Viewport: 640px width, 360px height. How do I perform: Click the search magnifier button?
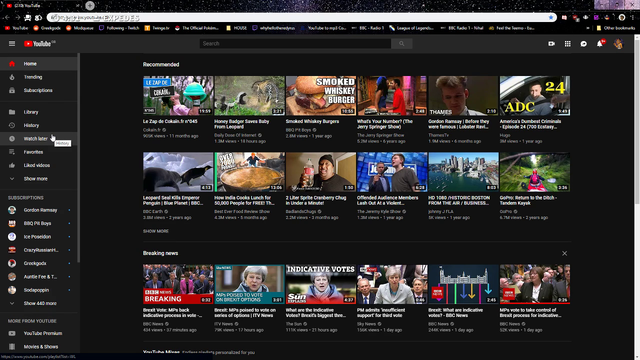[402, 44]
